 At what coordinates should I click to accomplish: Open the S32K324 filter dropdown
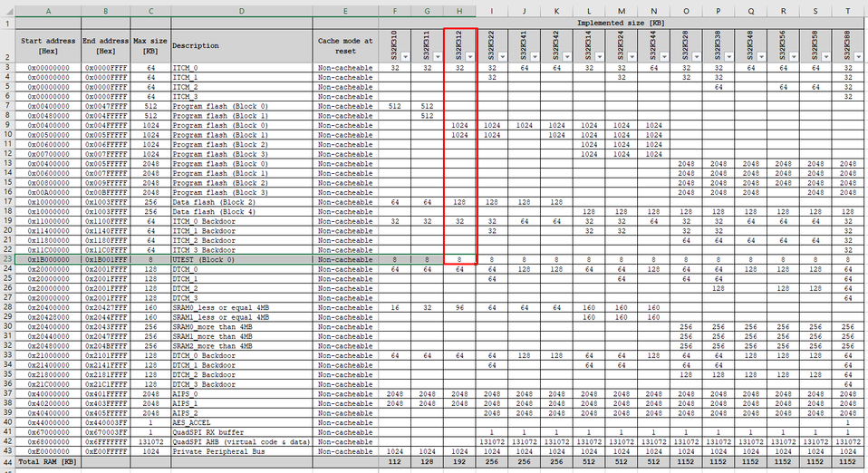point(632,56)
